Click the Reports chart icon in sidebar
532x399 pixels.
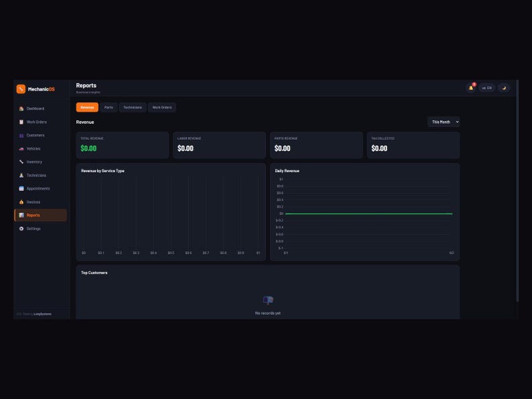tap(21, 216)
